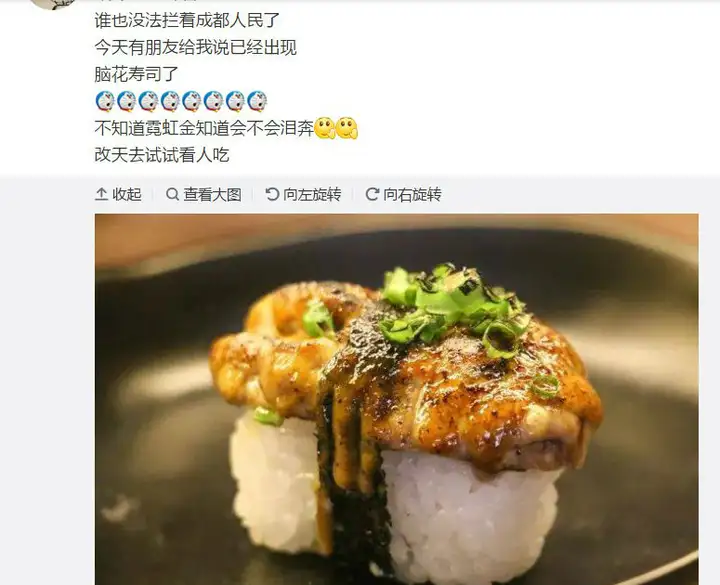This screenshot has height=585, width=720.
Task: Click the brain sushi photo
Action: (397, 399)
